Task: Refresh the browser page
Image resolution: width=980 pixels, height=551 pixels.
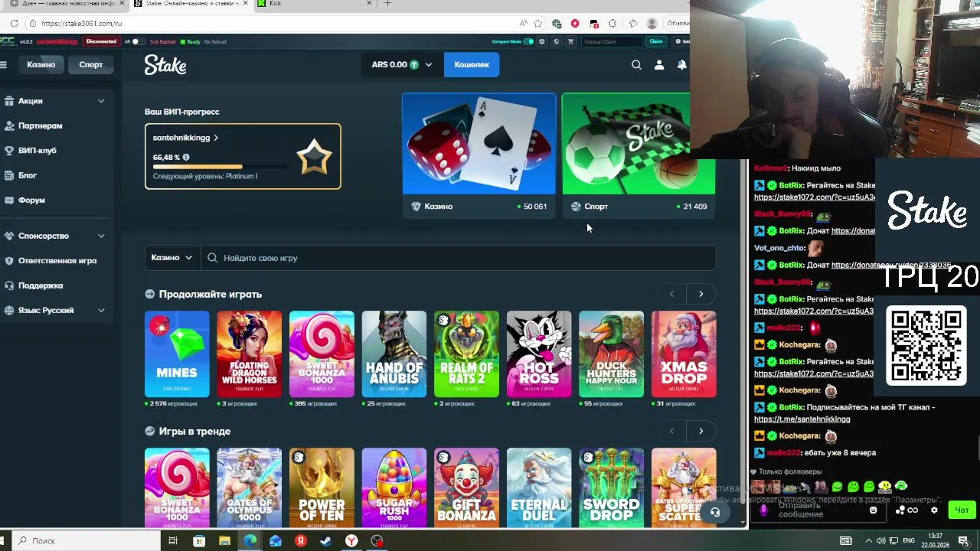Action: point(15,23)
